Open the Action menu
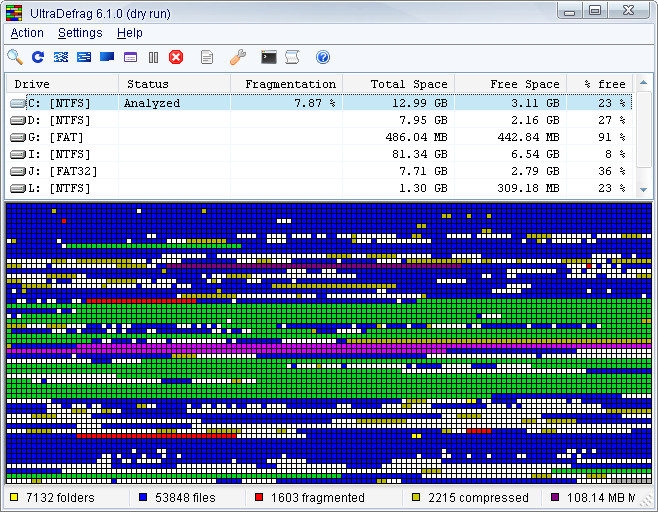 [27, 33]
